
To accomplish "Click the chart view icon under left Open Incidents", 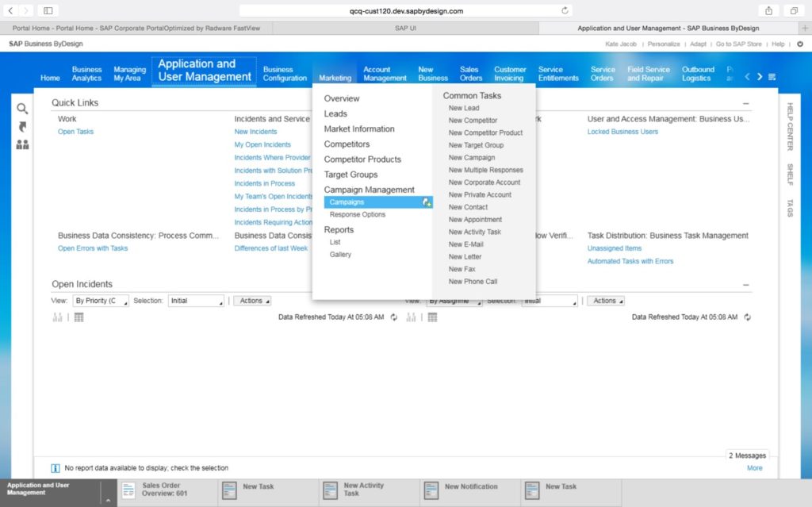I will [57, 317].
